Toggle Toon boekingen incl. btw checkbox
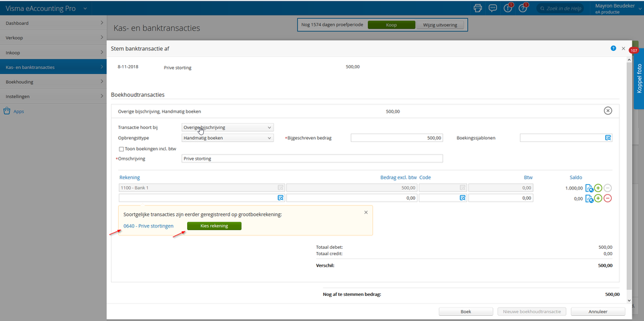The image size is (644, 321). pyautogui.click(x=121, y=149)
